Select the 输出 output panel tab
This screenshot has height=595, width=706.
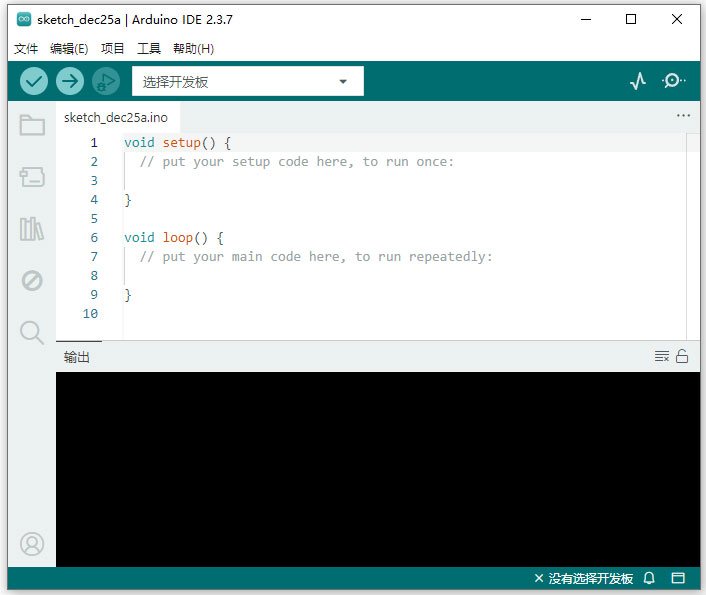(77, 357)
